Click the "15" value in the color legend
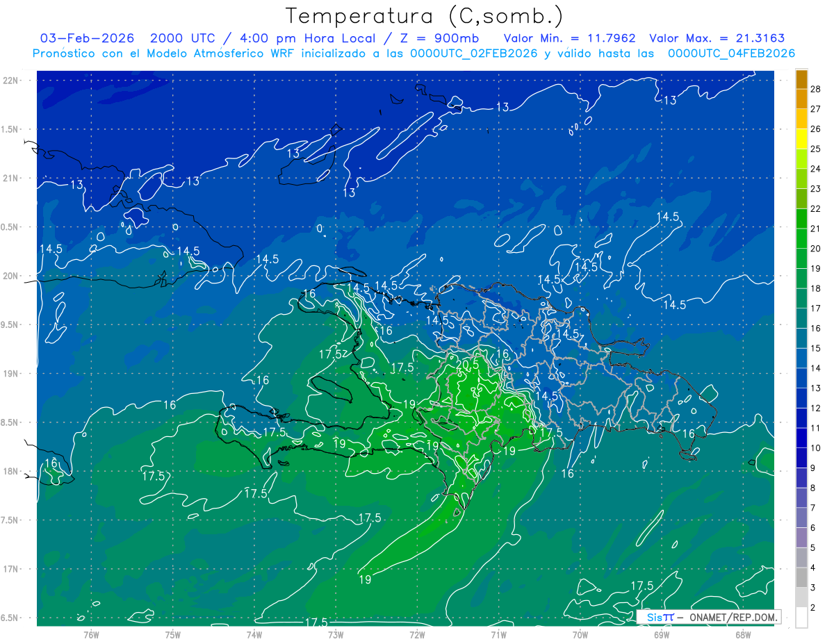The height and width of the screenshot is (644, 834). (816, 348)
